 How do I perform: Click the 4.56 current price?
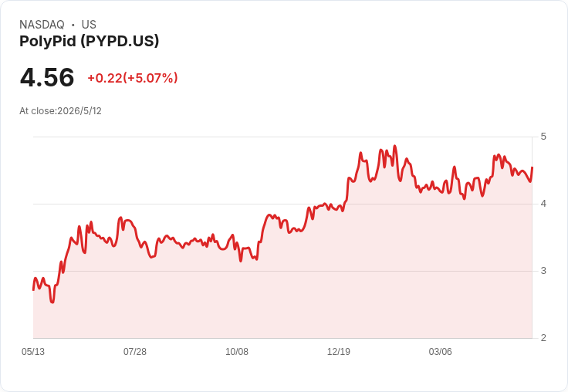pos(47,77)
